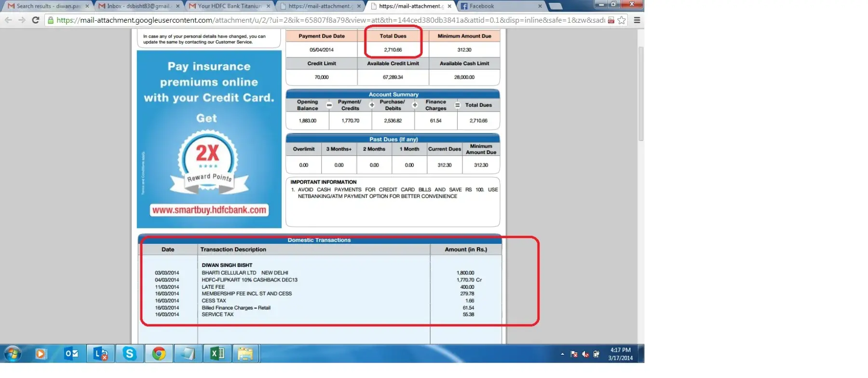This screenshot has width=868, height=378.
Task: Click the Account Summary section header
Action: [x=393, y=95]
